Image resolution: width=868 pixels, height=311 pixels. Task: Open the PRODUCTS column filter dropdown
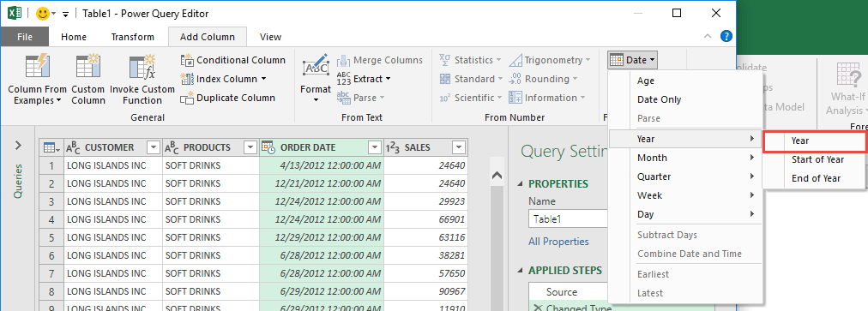(x=250, y=147)
